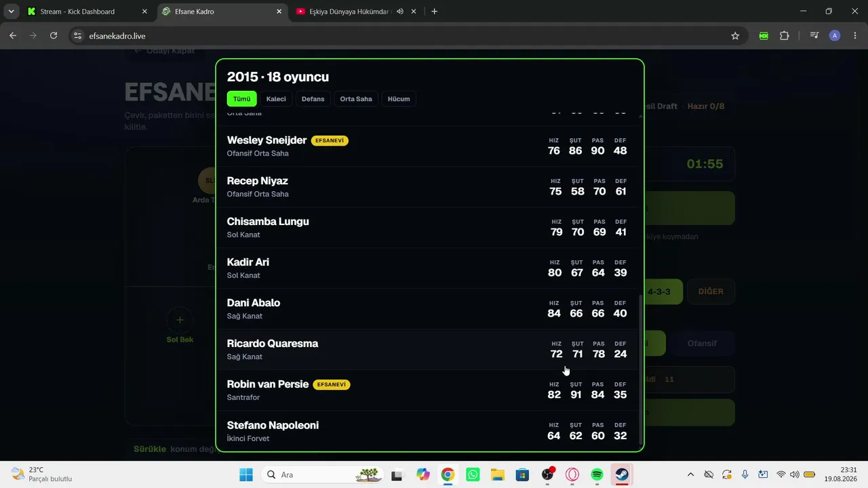Open the clock and date 23:31
Image resolution: width=868 pixels, height=488 pixels.
840,474
